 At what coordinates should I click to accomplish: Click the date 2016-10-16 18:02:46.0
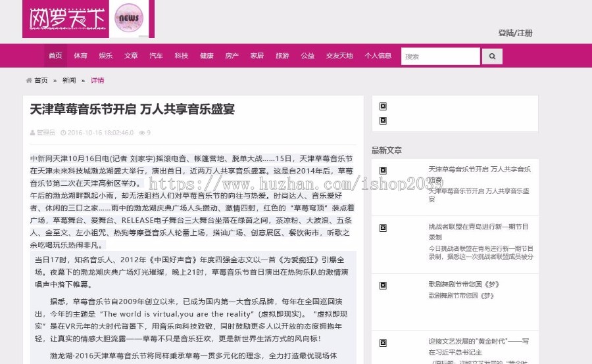tap(101, 133)
